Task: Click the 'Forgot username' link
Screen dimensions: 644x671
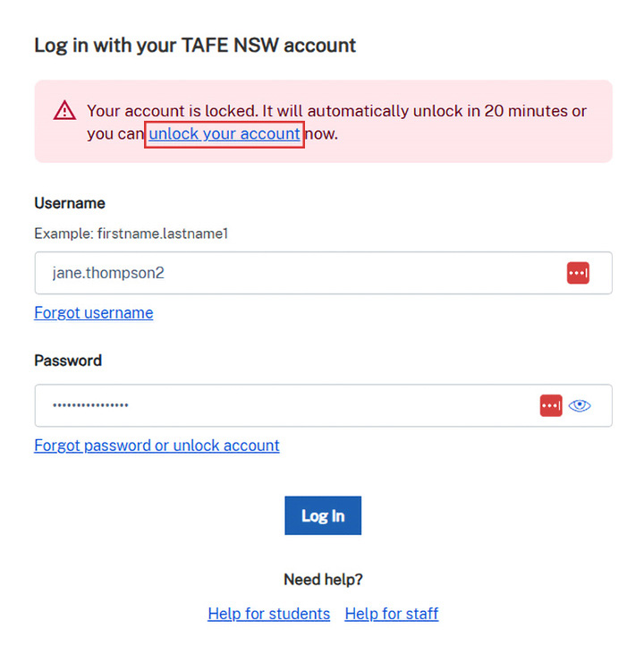Action: [x=93, y=313]
